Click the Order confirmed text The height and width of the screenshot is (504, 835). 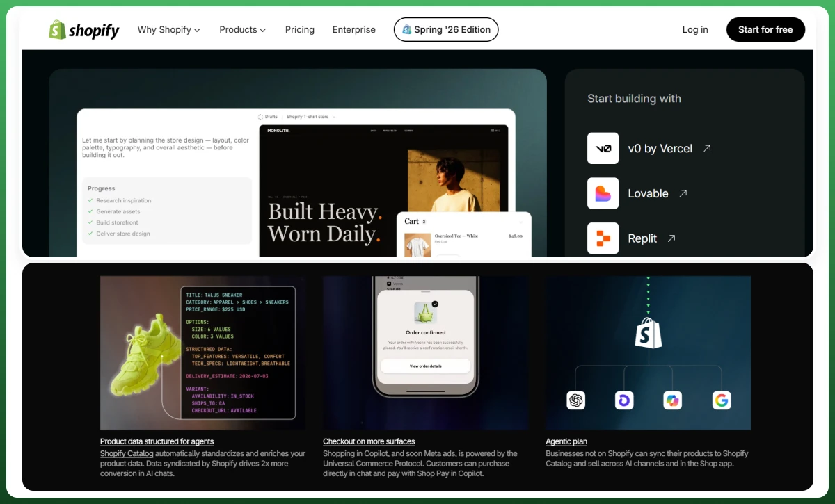click(x=425, y=332)
